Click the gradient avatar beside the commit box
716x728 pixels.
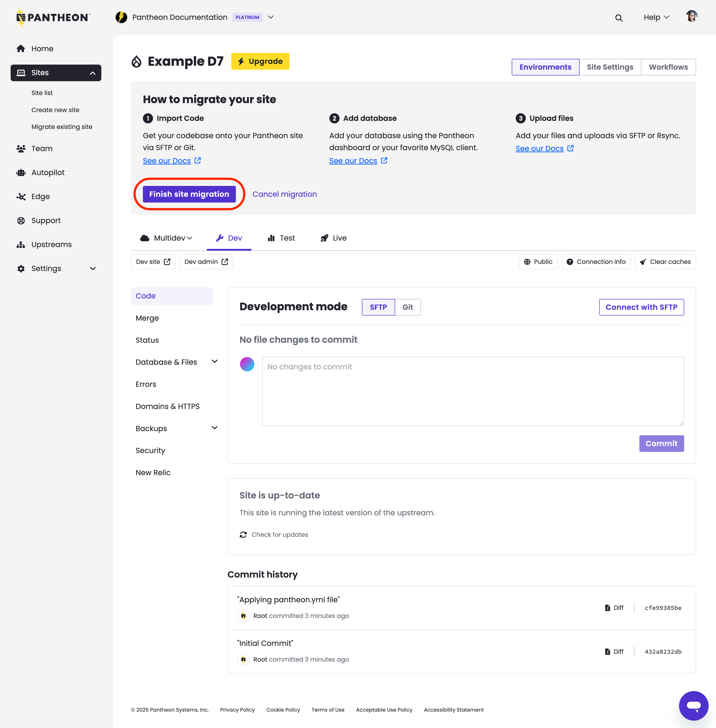click(247, 364)
